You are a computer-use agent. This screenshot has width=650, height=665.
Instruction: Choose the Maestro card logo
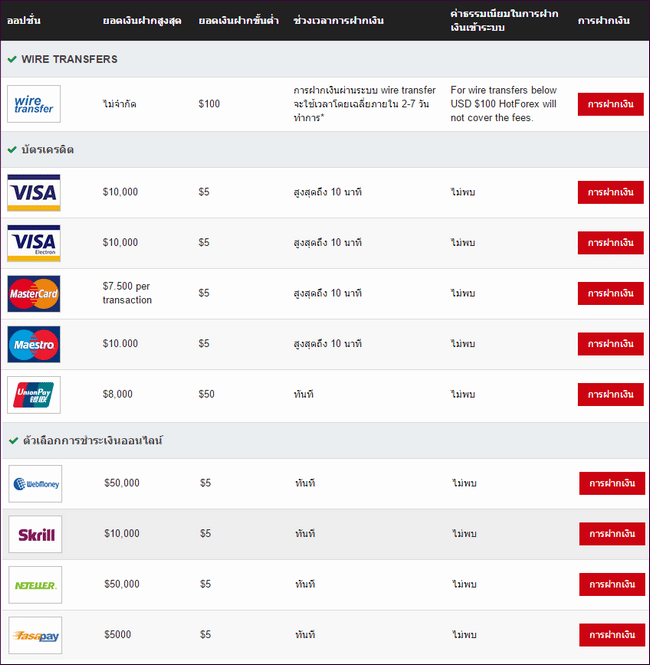click(33, 344)
